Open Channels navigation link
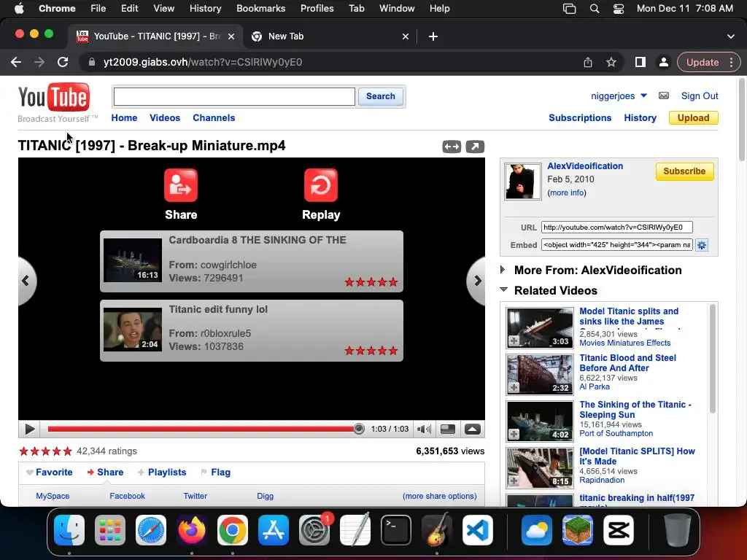Screen dimensions: 747x560 click(x=214, y=118)
